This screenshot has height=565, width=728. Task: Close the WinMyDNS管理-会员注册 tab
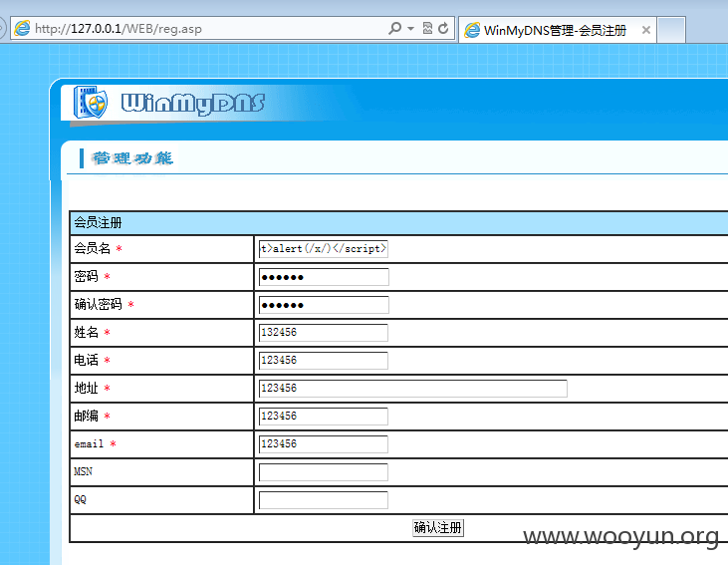pos(645,30)
